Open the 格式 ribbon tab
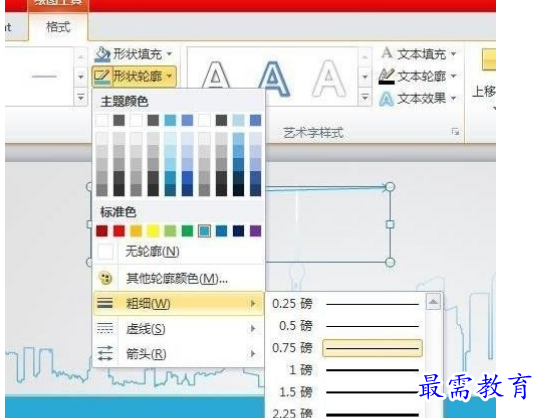The width and height of the screenshot is (540, 418). point(58,27)
